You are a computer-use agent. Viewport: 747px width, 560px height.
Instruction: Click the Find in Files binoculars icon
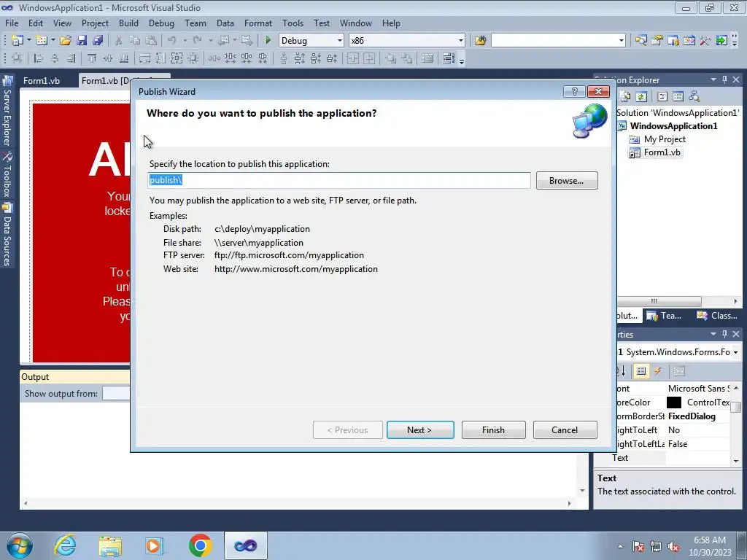coord(480,41)
